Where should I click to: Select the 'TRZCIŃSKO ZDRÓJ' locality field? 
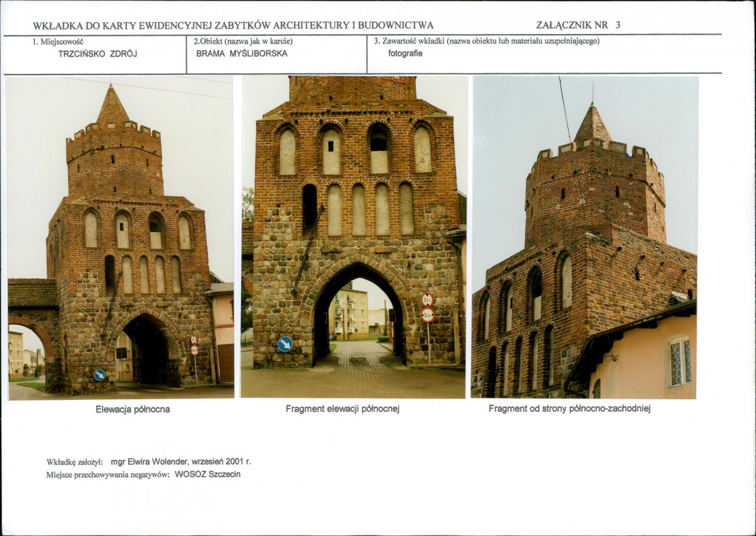tap(97, 54)
